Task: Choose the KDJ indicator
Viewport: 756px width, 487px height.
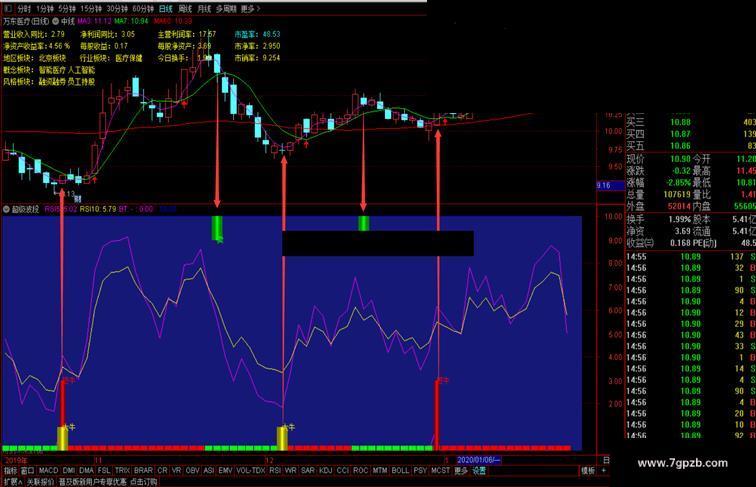Action: [x=326, y=471]
